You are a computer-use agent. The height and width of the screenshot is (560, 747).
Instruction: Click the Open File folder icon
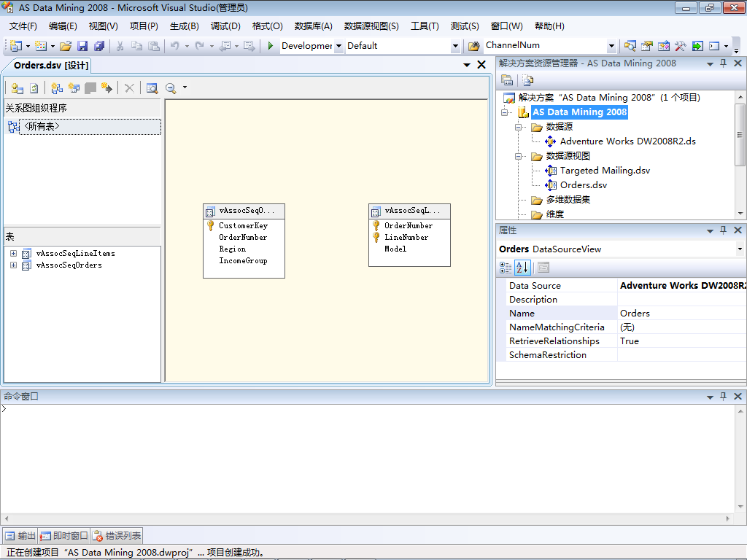pyautogui.click(x=66, y=46)
